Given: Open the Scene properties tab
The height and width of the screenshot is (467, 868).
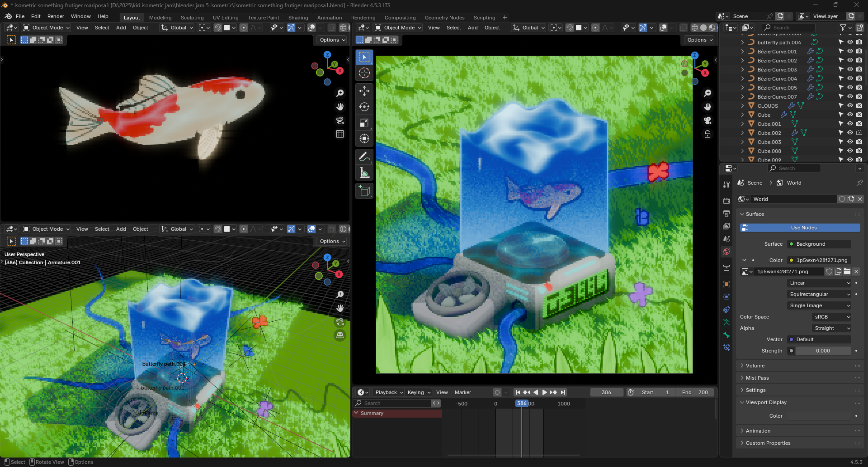Looking at the screenshot, I should [726, 238].
